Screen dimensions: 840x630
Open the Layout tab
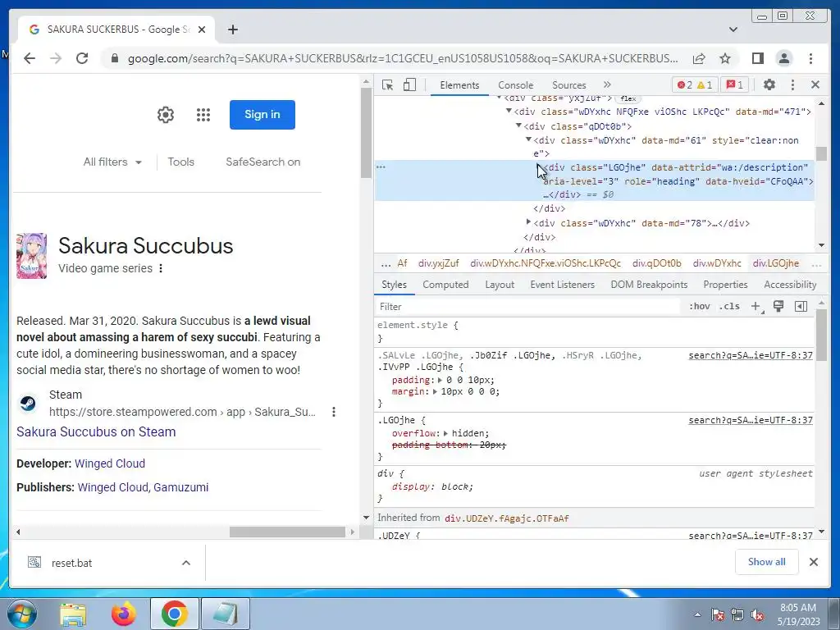(500, 285)
